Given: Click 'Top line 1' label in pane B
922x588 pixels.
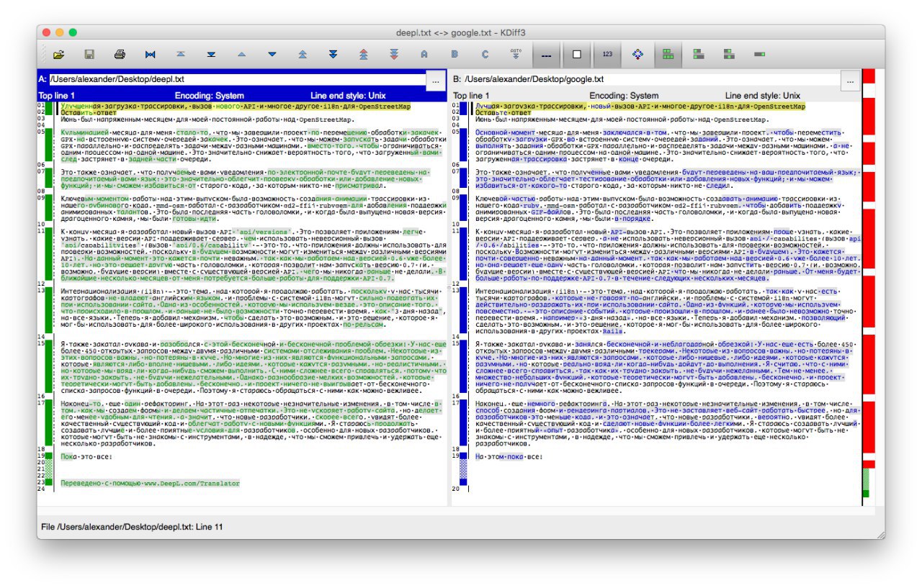Looking at the screenshot, I should (471, 96).
